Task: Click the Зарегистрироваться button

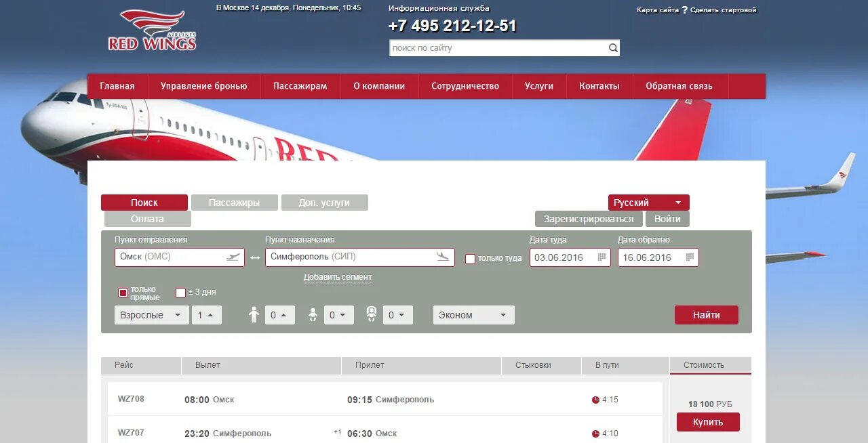Action: pos(589,219)
